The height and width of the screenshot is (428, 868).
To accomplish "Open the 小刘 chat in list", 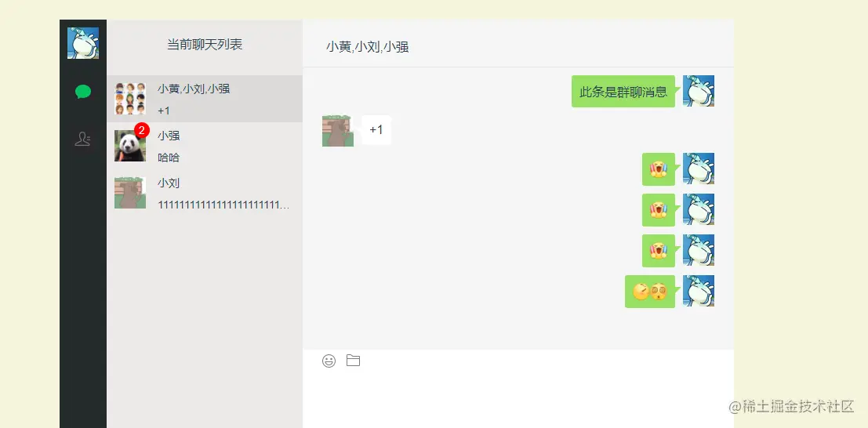I will click(205, 194).
